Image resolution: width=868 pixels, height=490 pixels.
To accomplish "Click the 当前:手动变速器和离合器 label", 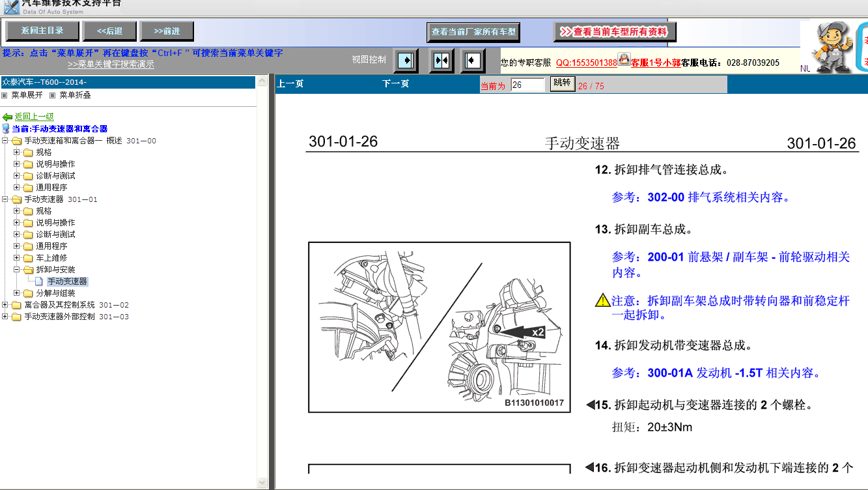I will (x=60, y=129).
